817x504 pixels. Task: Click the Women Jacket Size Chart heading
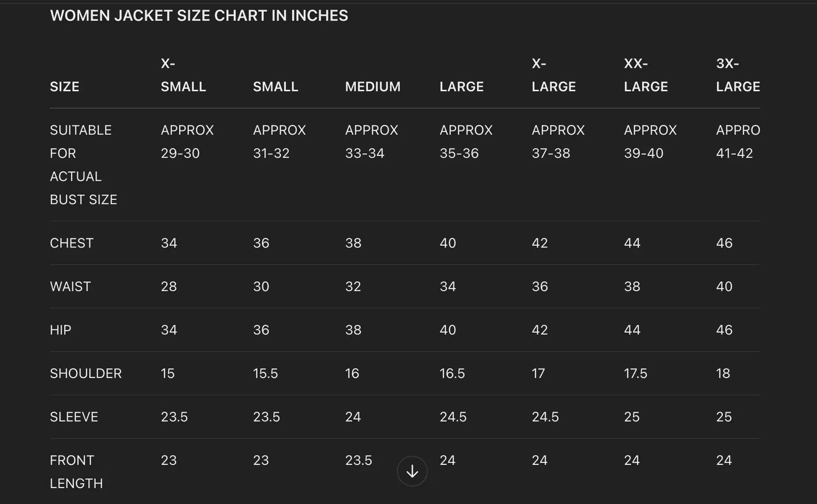point(199,16)
